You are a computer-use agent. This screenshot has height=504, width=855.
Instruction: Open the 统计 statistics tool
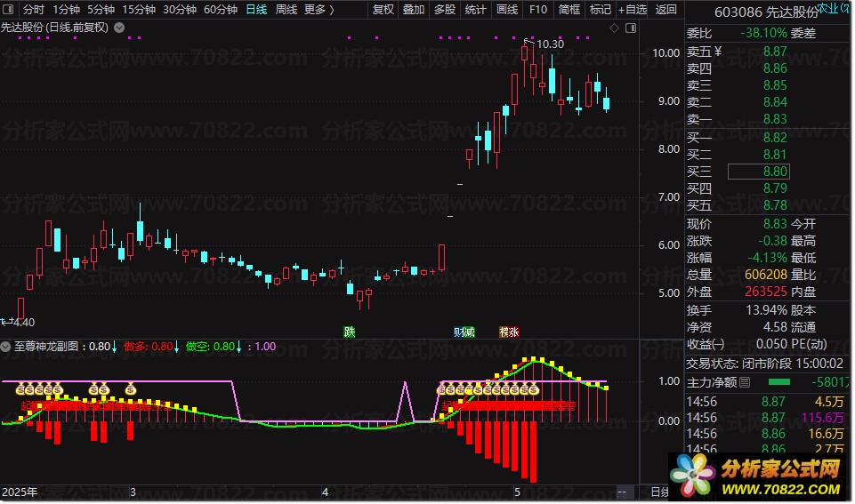click(x=475, y=9)
